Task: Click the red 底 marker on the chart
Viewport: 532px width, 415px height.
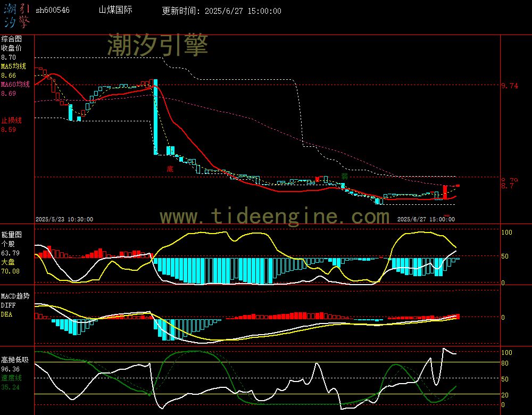Action: pos(170,169)
